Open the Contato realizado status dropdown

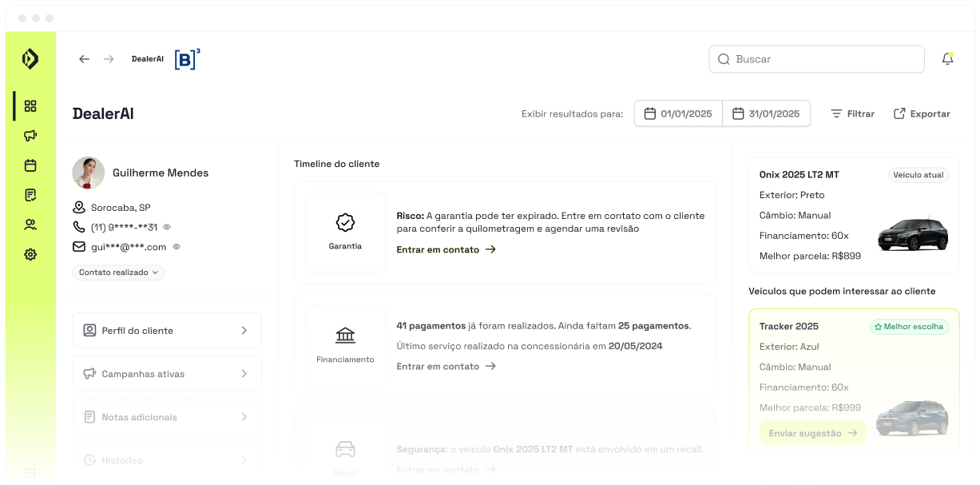[118, 272]
